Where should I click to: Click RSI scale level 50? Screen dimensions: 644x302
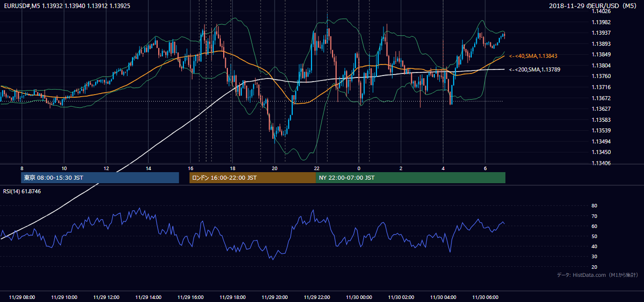(x=594, y=236)
